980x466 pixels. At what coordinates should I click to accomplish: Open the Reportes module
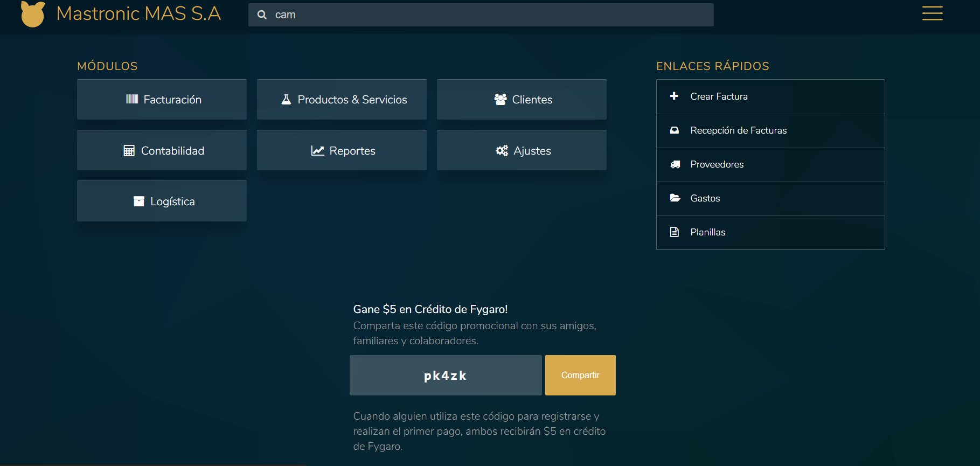click(342, 151)
